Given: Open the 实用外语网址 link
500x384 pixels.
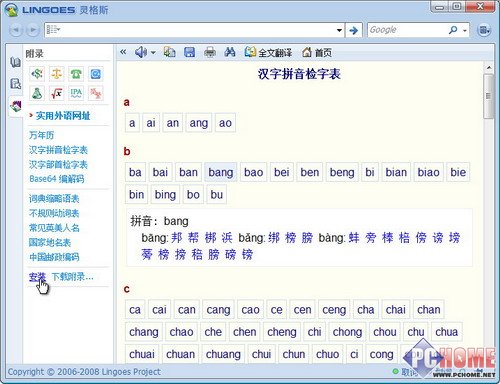Looking at the screenshot, I should 63,116.
